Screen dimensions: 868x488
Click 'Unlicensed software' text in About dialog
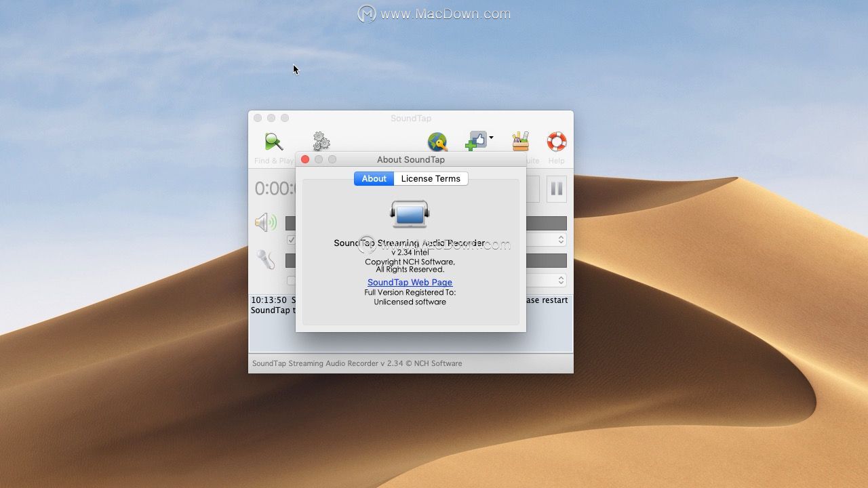click(x=410, y=302)
